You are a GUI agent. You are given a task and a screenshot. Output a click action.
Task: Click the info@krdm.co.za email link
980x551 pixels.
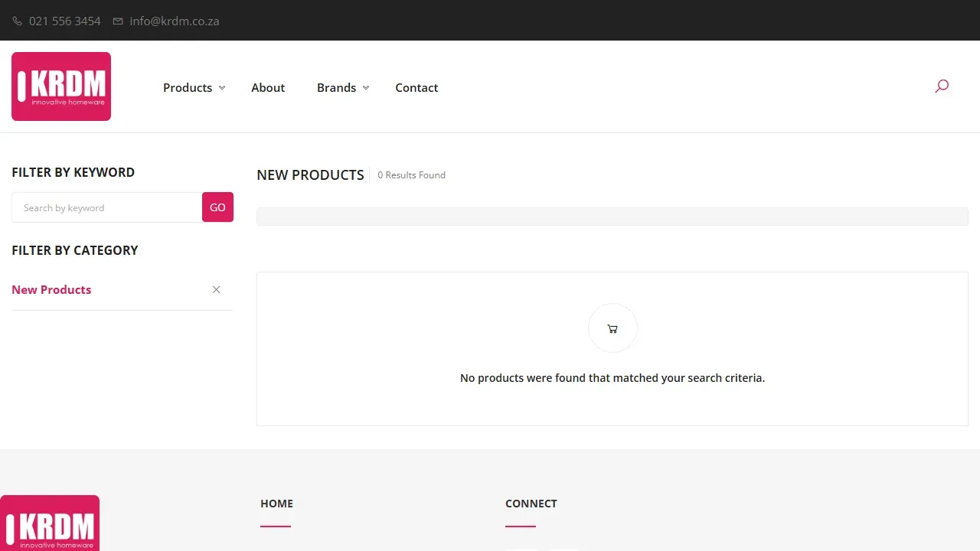pyautogui.click(x=175, y=21)
